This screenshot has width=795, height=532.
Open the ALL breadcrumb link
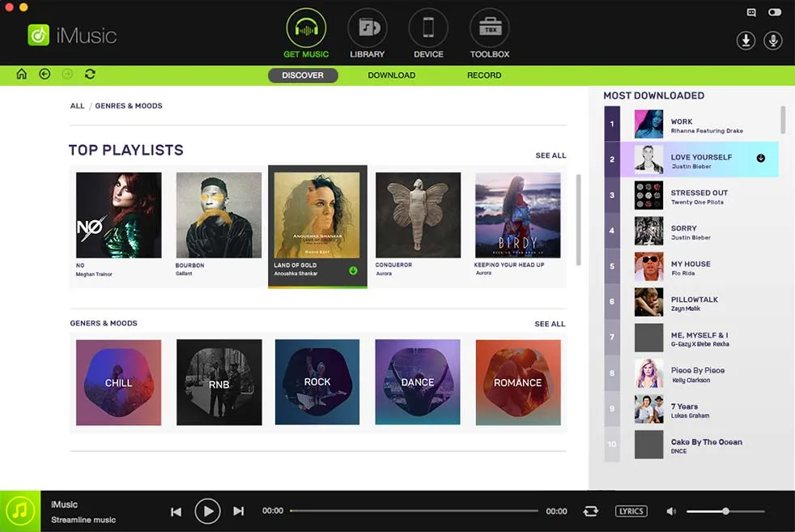coord(77,105)
